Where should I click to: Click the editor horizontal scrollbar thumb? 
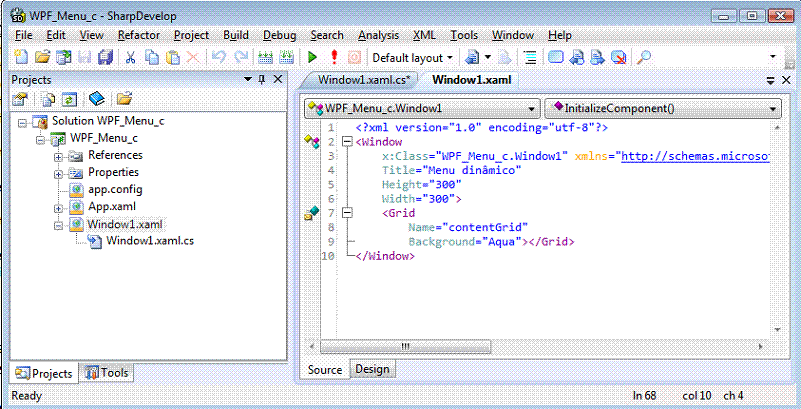coord(406,347)
